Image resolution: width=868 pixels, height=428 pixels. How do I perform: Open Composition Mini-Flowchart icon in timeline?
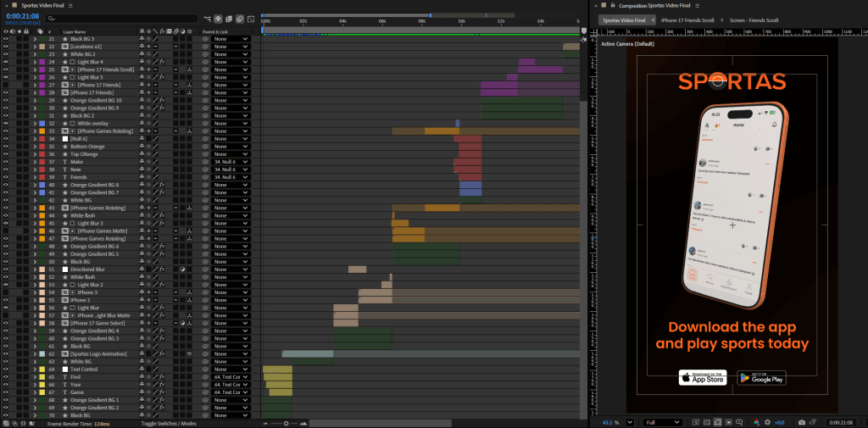point(207,19)
